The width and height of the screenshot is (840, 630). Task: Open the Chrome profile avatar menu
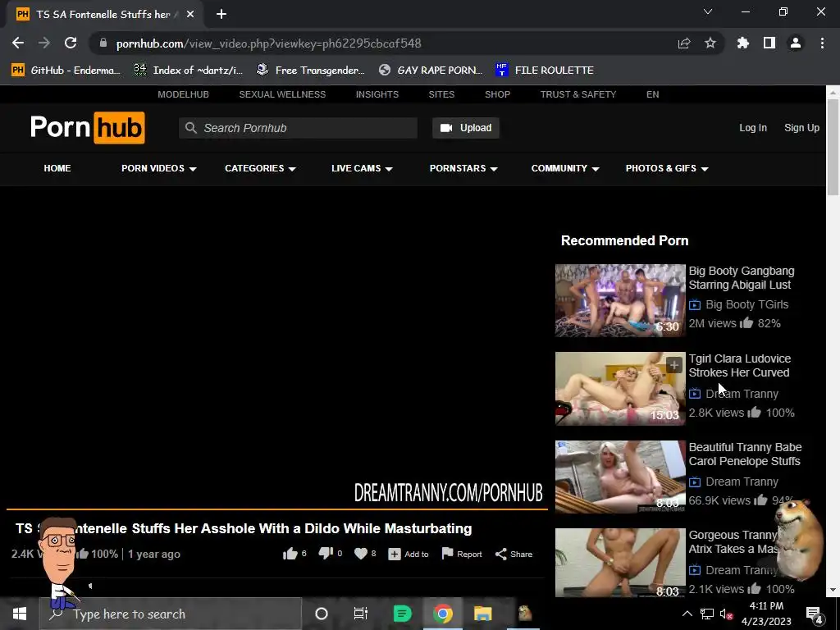[x=796, y=43]
